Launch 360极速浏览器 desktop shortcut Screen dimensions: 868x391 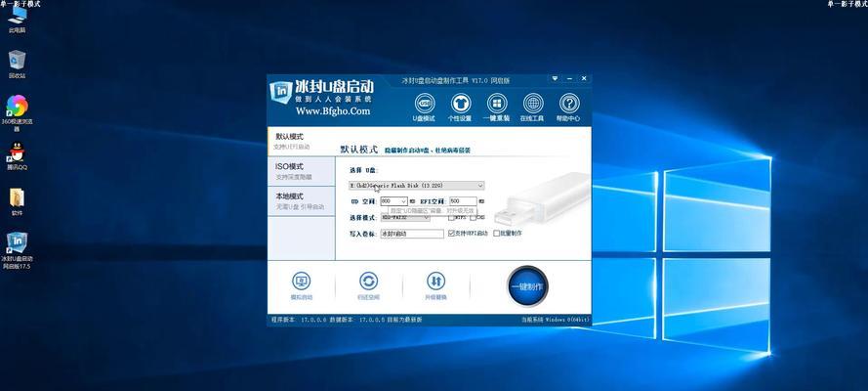pyautogui.click(x=18, y=113)
